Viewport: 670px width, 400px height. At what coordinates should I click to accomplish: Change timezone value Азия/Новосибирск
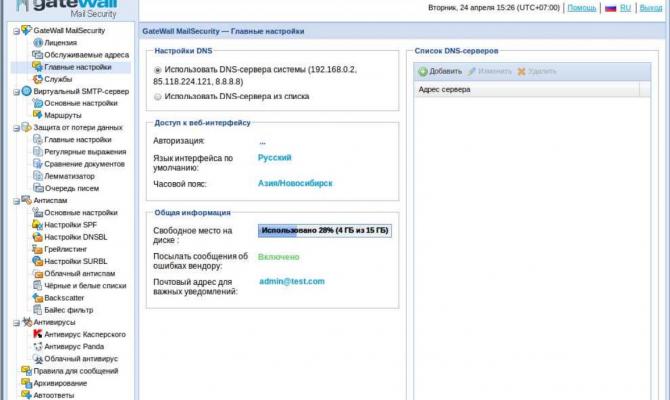point(295,183)
